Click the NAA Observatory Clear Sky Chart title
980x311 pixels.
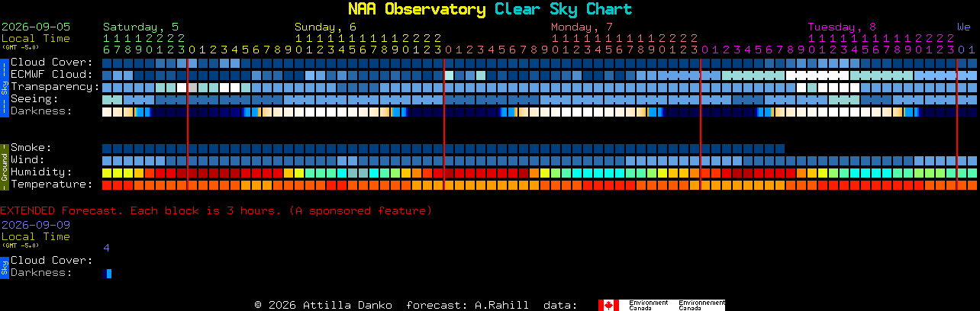click(490, 9)
